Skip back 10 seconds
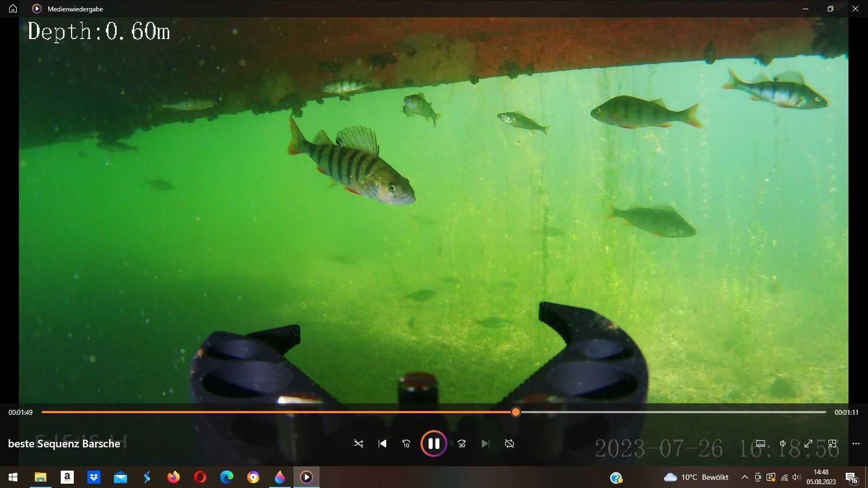 [406, 444]
